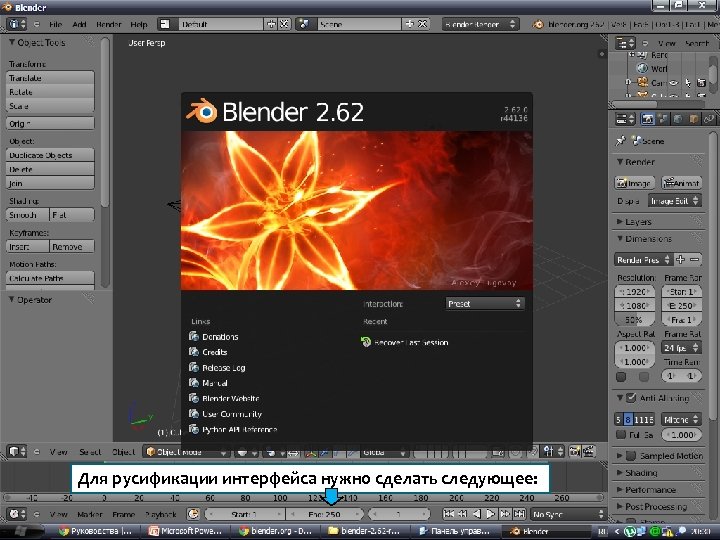The image size is (720, 540).
Task: Select the Render properties tab icon
Action: (647, 119)
